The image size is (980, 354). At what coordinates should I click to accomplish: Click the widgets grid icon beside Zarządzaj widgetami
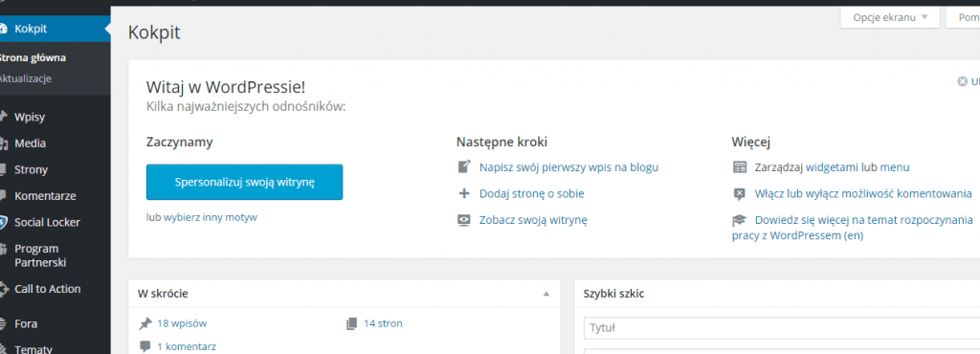pos(740,167)
